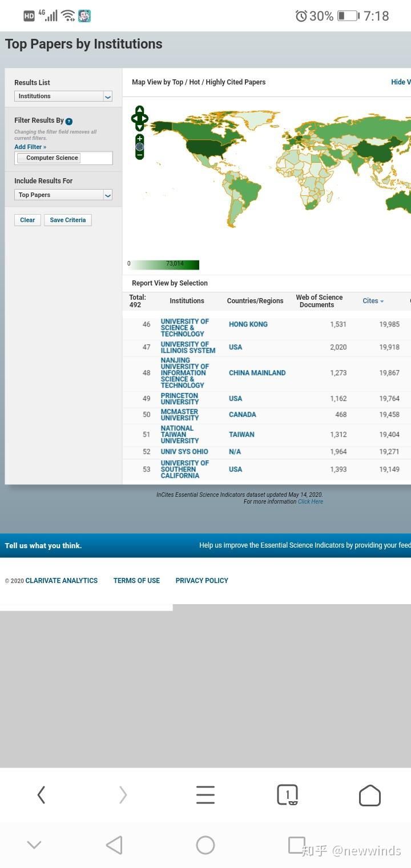Pan the map right with arrow
This screenshot has height=868, width=411.
tap(145, 119)
